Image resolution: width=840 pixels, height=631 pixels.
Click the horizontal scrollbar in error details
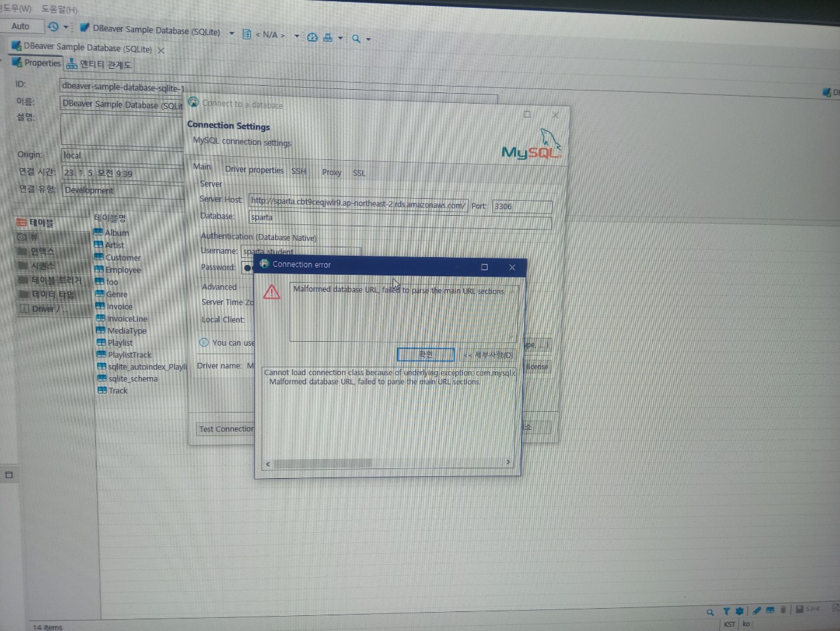[x=323, y=463]
